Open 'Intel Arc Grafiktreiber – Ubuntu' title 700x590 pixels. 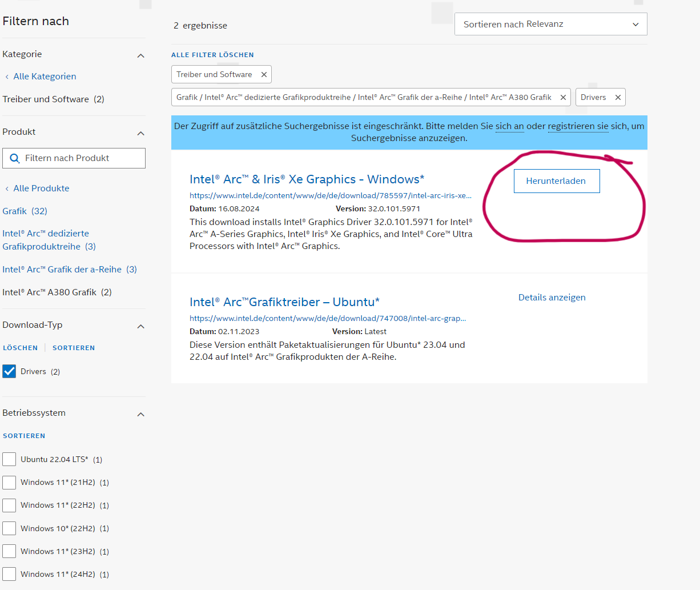284,302
